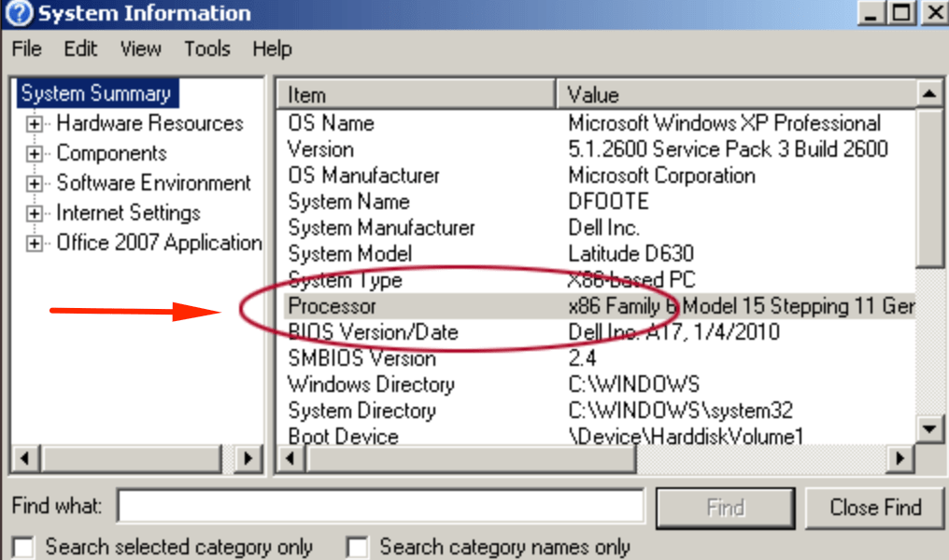Image resolution: width=949 pixels, height=560 pixels.
Task: Expand the Hardware Resources tree node
Action: pyautogui.click(x=35, y=124)
